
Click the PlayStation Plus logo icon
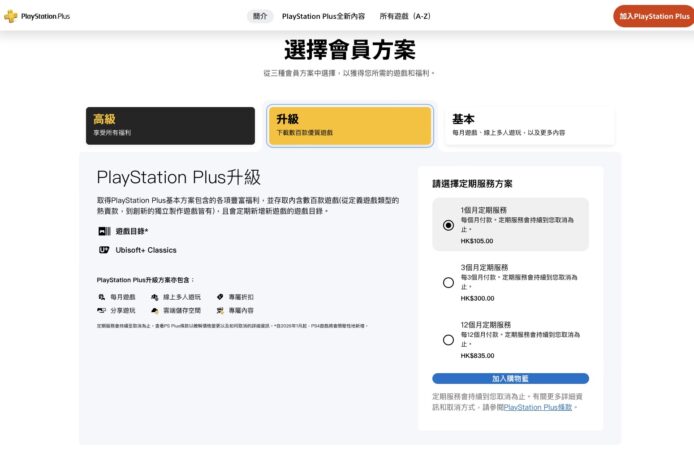[11, 16]
